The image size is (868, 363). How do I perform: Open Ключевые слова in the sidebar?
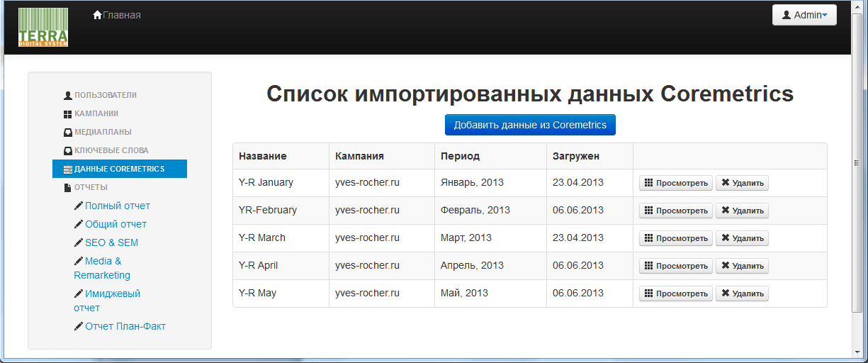[x=111, y=150]
